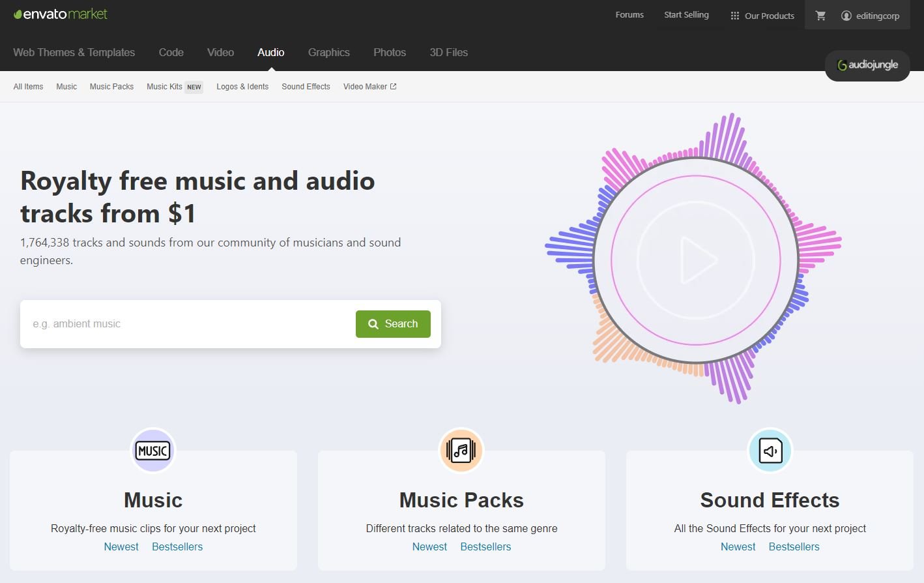Open the audiojungle badge
The height and width of the screenshot is (583, 924).
pos(867,65)
